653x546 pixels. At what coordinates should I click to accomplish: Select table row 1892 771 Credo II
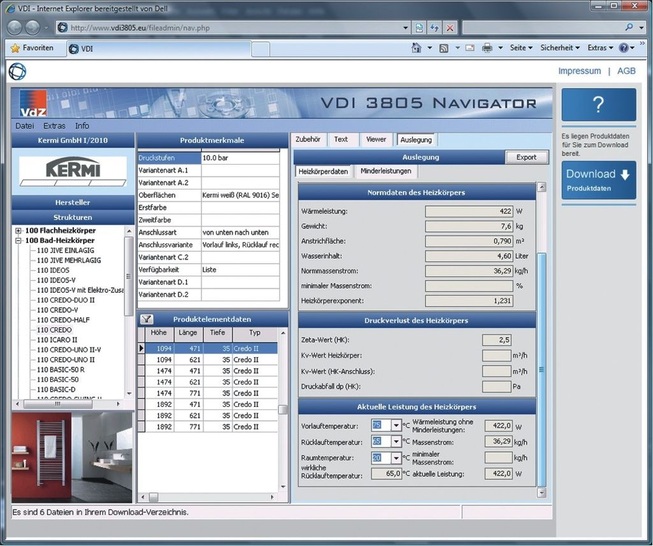pyautogui.click(x=208, y=427)
